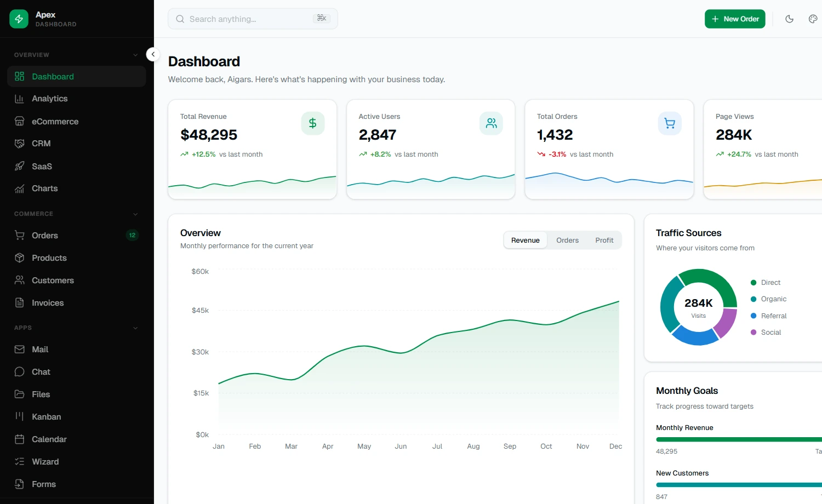This screenshot has width=822, height=504.
Task: Click the Wizard checklist icon
Action: 20,462
